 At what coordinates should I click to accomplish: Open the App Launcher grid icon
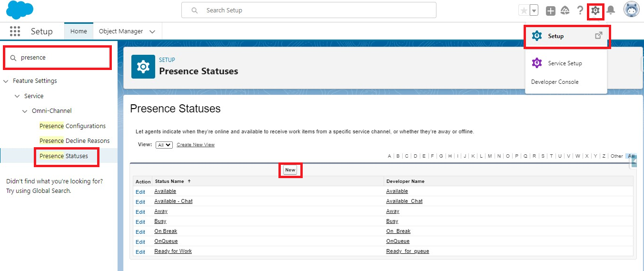click(x=15, y=31)
